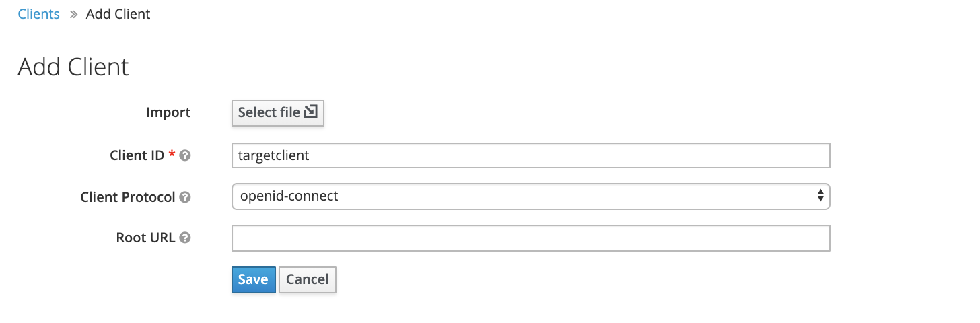The height and width of the screenshot is (323, 980).
Task: Click the up-down arrows of the protocol select
Action: tap(820, 196)
